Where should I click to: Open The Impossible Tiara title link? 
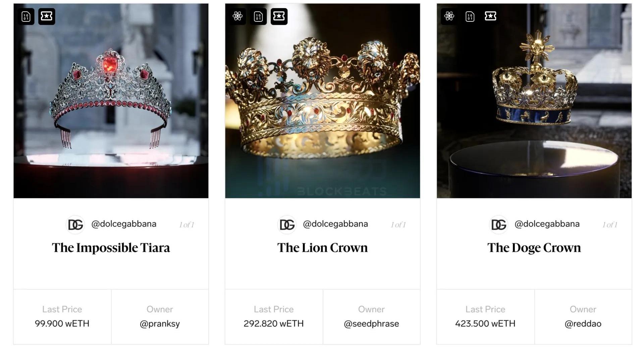pos(111,248)
